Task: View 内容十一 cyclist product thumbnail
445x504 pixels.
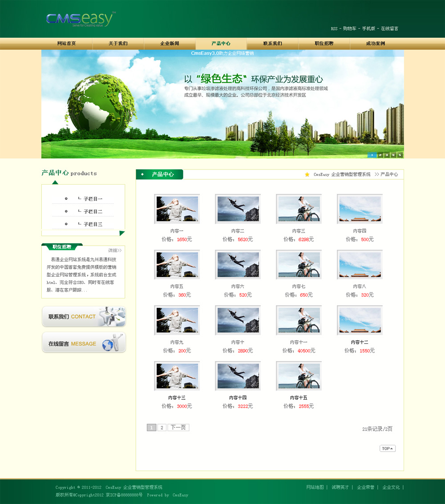Action: click(x=299, y=320)
